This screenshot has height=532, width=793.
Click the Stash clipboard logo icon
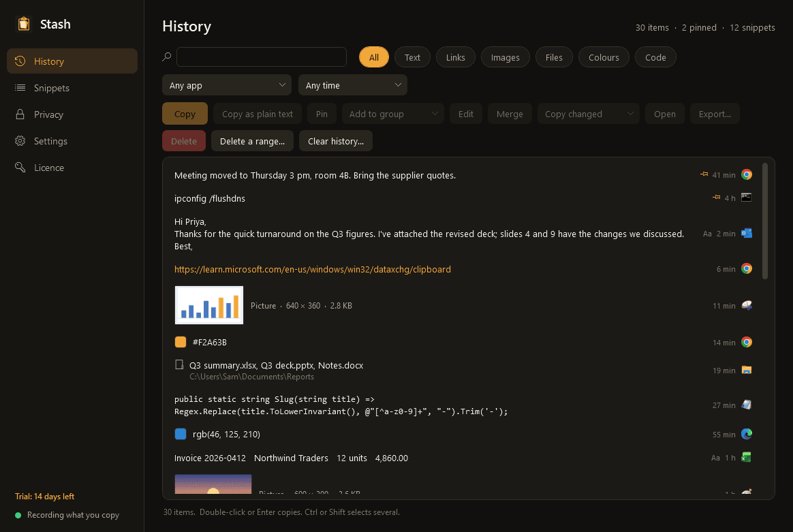click(23, 24)
